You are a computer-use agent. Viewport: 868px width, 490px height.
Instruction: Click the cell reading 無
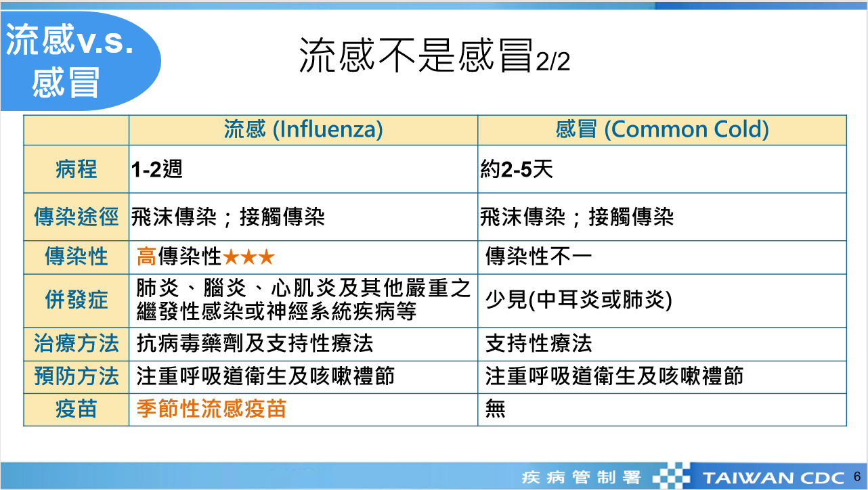click(662, 409)
